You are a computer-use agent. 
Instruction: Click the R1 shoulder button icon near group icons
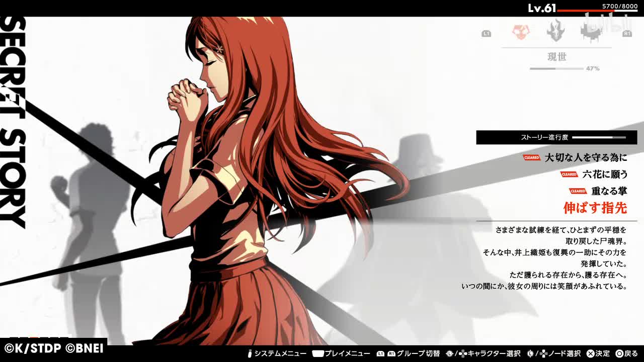pyautogui.click(x=627, y=34)
